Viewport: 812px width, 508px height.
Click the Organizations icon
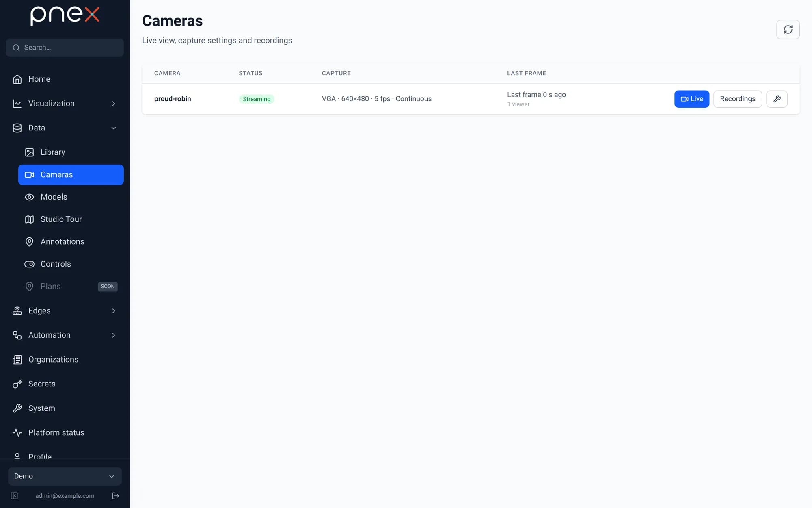pyautogui.click(x=17, y=360)
